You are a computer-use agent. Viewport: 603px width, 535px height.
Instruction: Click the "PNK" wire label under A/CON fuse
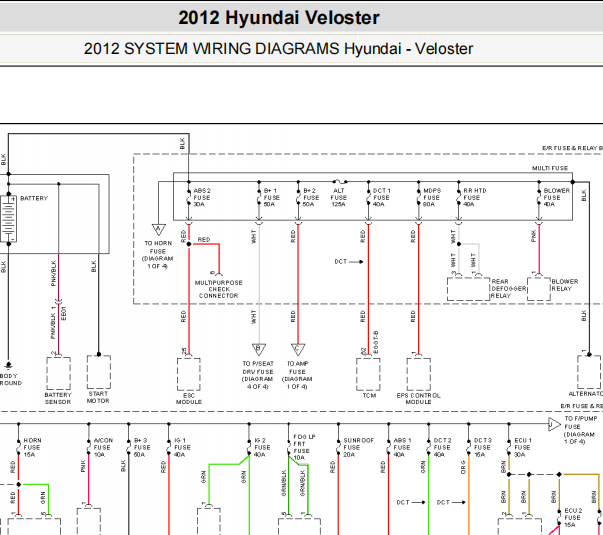coord(83,467)
